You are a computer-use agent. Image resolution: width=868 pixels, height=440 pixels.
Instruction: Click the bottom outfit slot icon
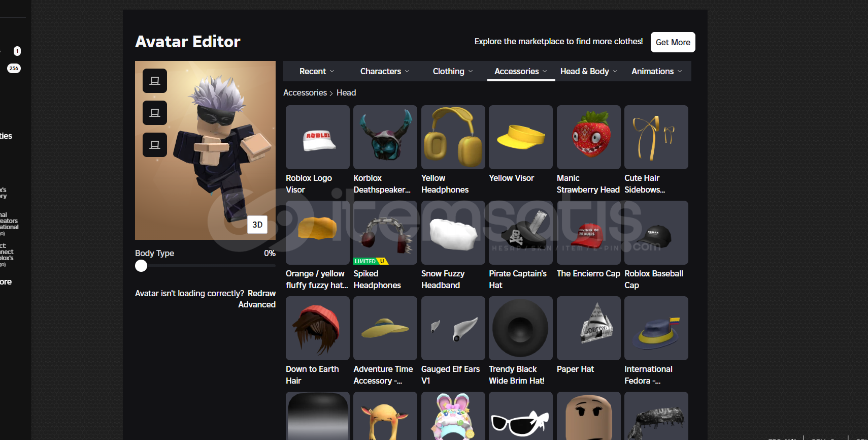155,145
